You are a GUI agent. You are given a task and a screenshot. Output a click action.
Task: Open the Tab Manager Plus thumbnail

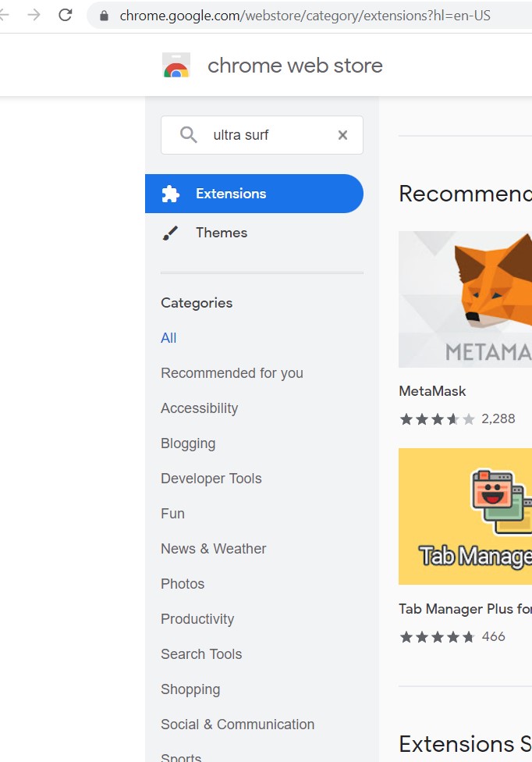tap(465, 516)
